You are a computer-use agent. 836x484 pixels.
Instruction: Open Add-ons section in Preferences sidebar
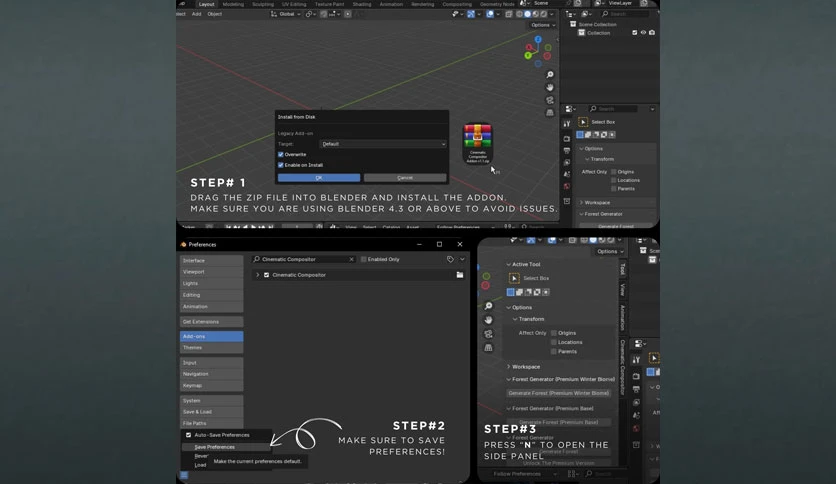212,336
